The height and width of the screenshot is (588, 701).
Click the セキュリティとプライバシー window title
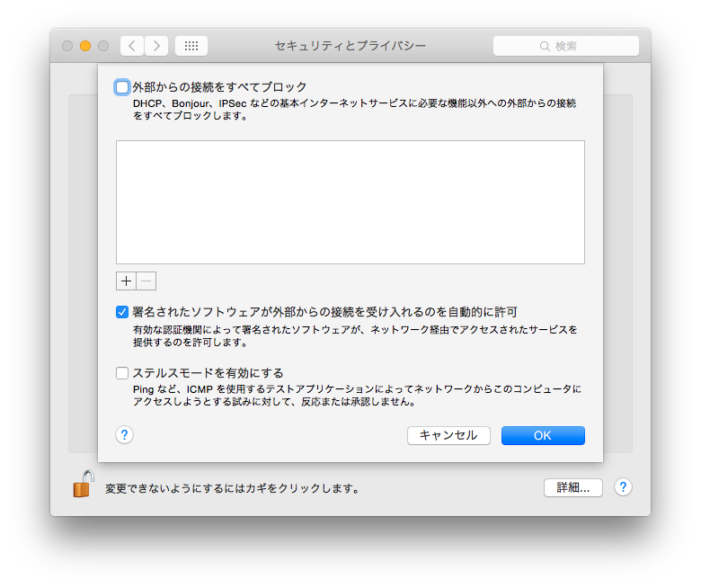click(350, 46)
